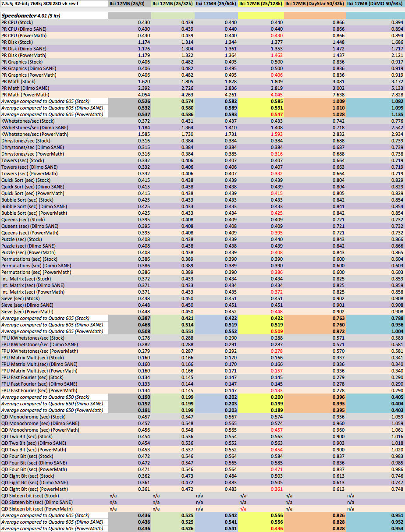405x532 pixels.
Task: Click 'QD Eight Bit (sec) (Stock)' row label
Action: click(x=28, y=475)
